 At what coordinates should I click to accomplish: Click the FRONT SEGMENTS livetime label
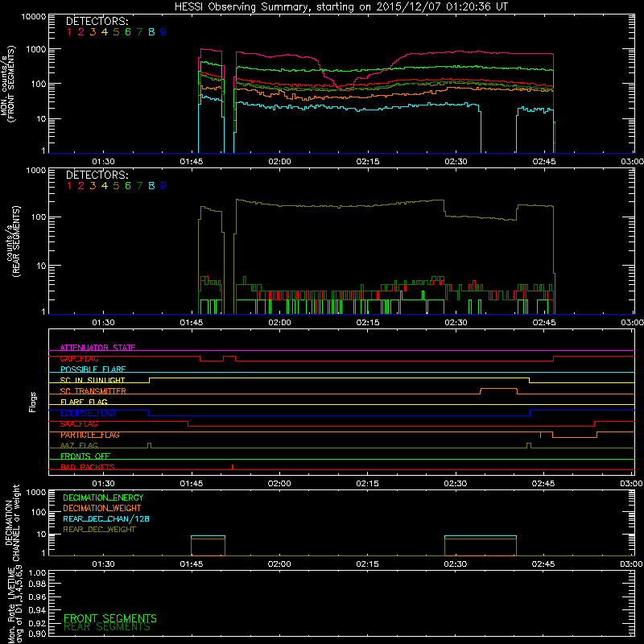pos(110,618)
